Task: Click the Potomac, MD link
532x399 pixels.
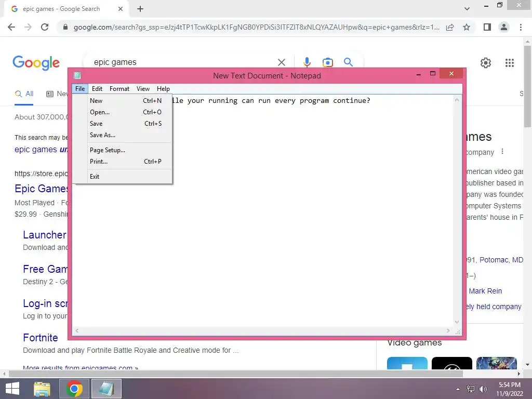Action: click(501, 260)
